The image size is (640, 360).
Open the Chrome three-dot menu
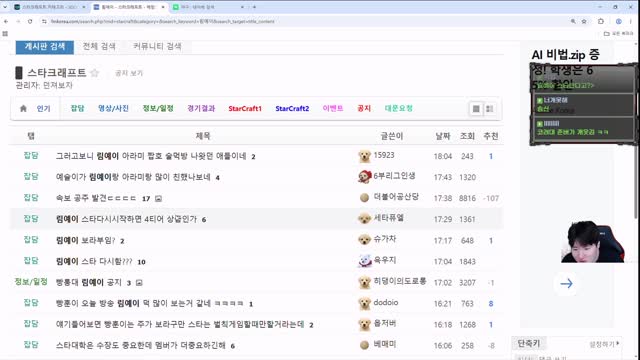tap(631, 21)
